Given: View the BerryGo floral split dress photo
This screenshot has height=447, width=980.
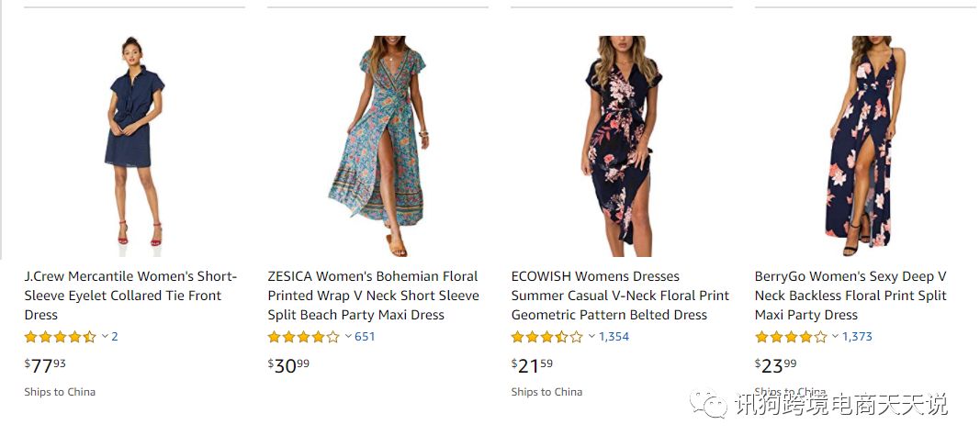Looking at the screenshot, I should pos(865,145).
